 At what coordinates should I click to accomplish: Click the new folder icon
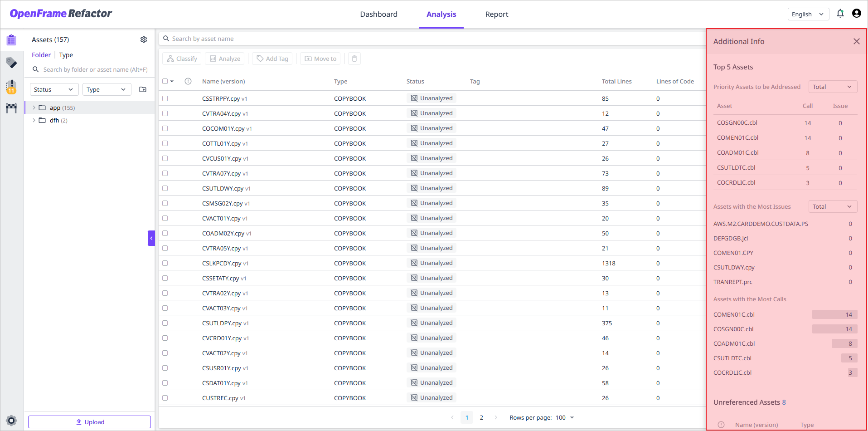tap(143, 89)
